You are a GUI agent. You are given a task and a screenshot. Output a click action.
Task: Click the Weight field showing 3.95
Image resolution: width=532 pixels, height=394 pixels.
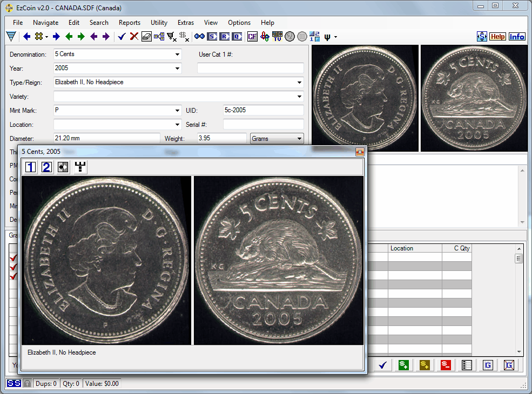(x=222, y=138)
